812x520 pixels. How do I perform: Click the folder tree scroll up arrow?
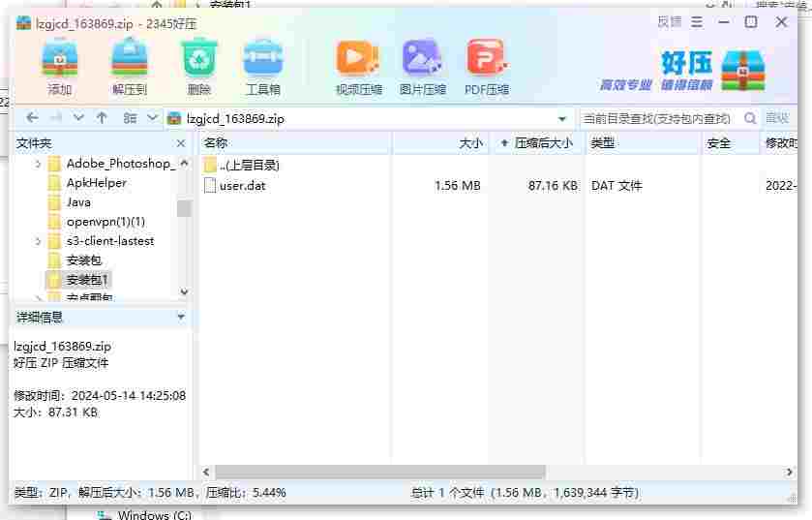point(184,164)
